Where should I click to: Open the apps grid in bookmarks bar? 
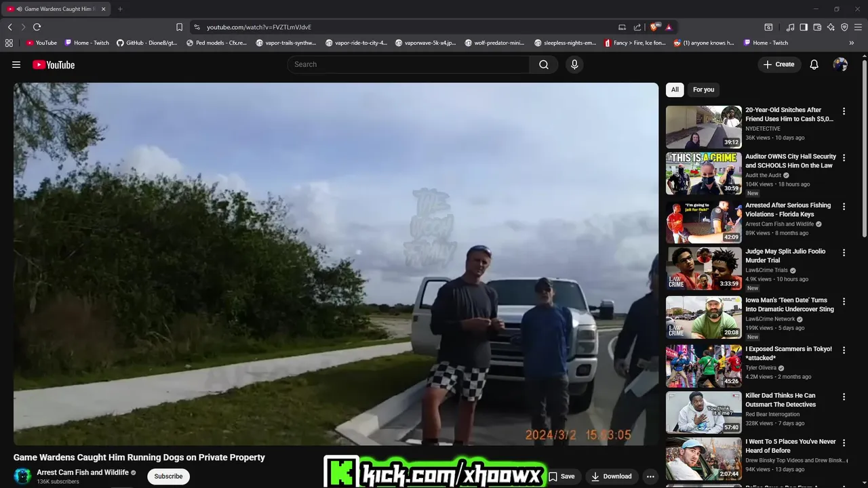point(9,43)
